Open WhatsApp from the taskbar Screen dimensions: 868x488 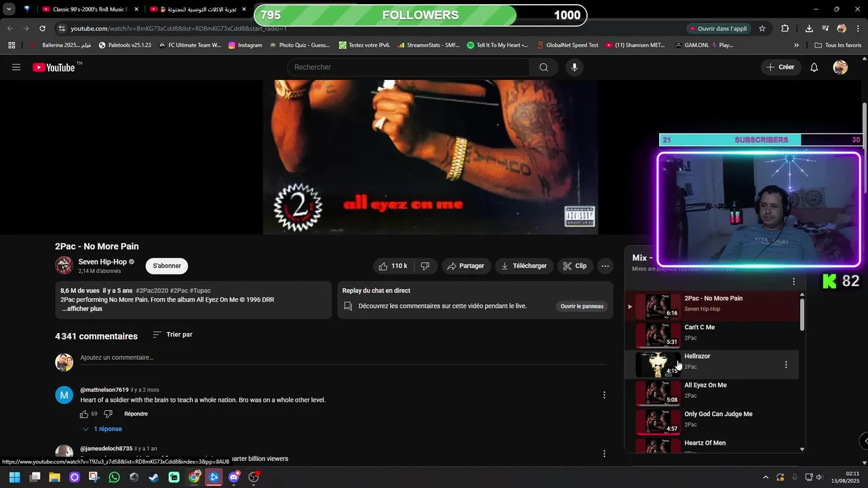click(x=114, y=477)
